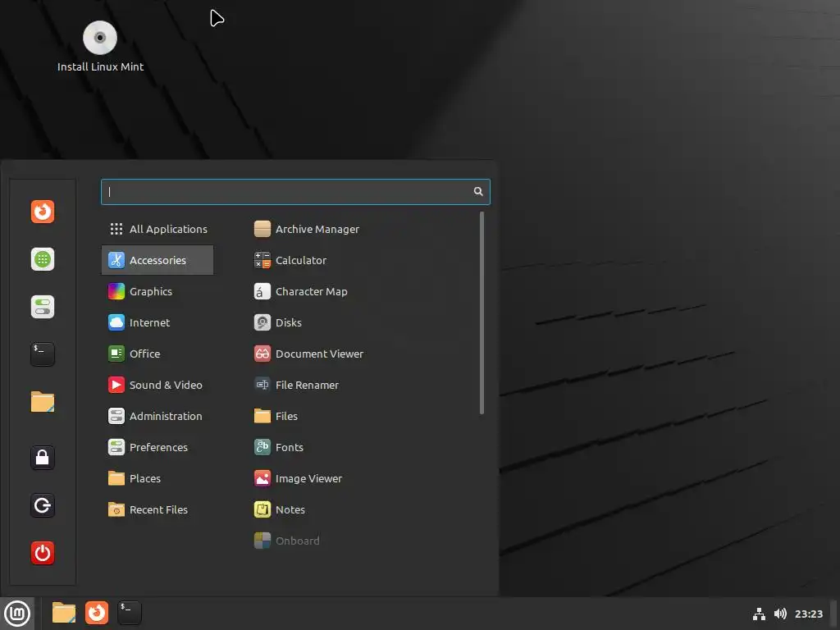Select the Internet category
Screen dimensions: 840x630
(157, 322)
